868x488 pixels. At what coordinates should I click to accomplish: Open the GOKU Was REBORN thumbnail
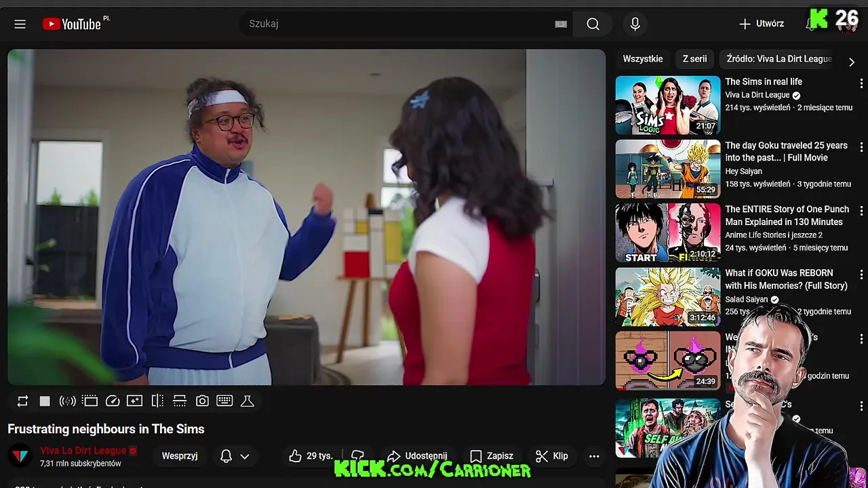(668, 296)
